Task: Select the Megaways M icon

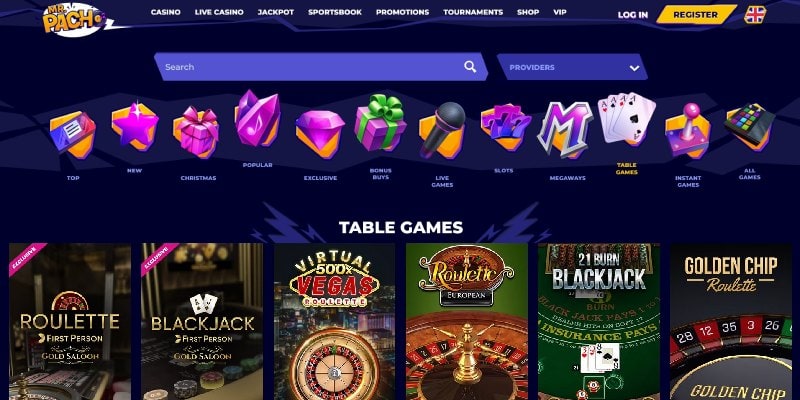Action: [x=565, y=130]
